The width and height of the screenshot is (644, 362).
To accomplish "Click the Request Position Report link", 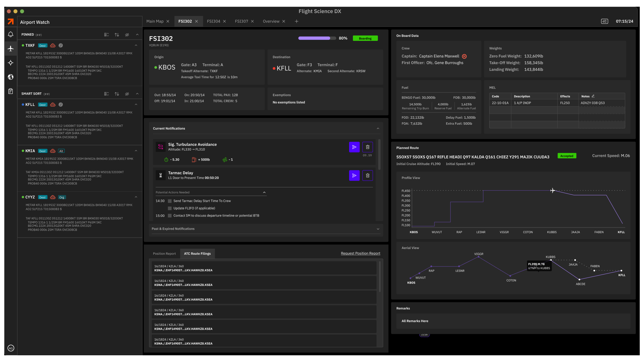I will click(x=361, y=253).
